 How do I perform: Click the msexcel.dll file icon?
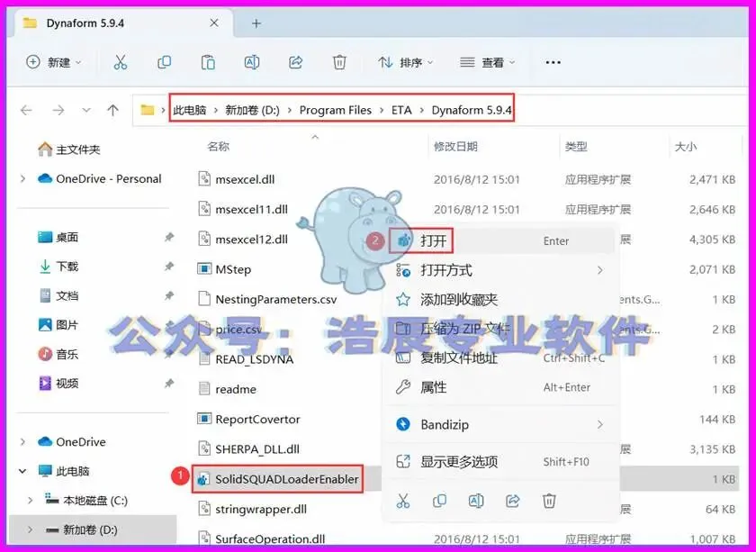tap(204, 179)
